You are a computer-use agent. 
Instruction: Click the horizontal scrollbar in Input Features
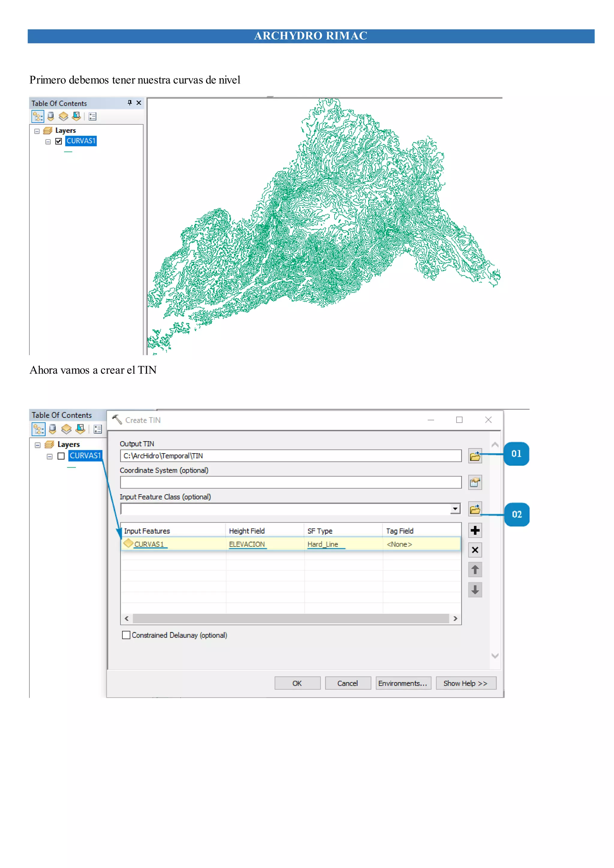click(x=291, y=619)
